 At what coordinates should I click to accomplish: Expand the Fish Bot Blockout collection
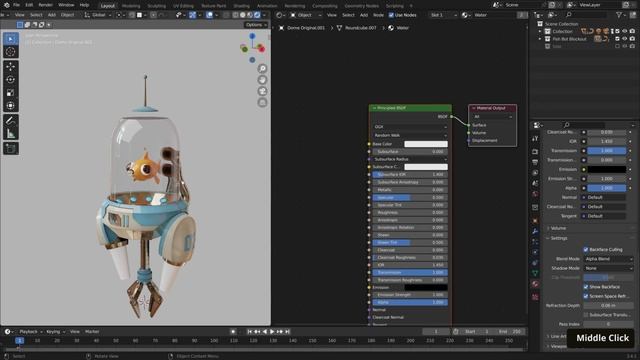tap(540, 39)
